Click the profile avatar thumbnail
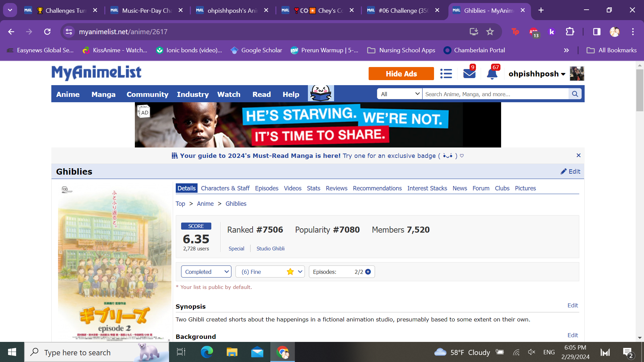The image size is (644, 362). [577, 73]
